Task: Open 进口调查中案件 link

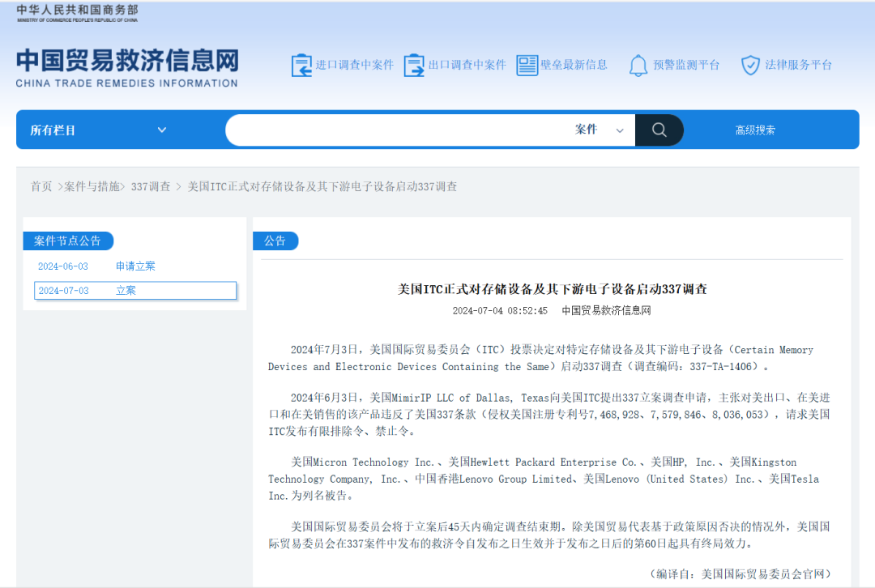Action: click(x=354, y=65)
